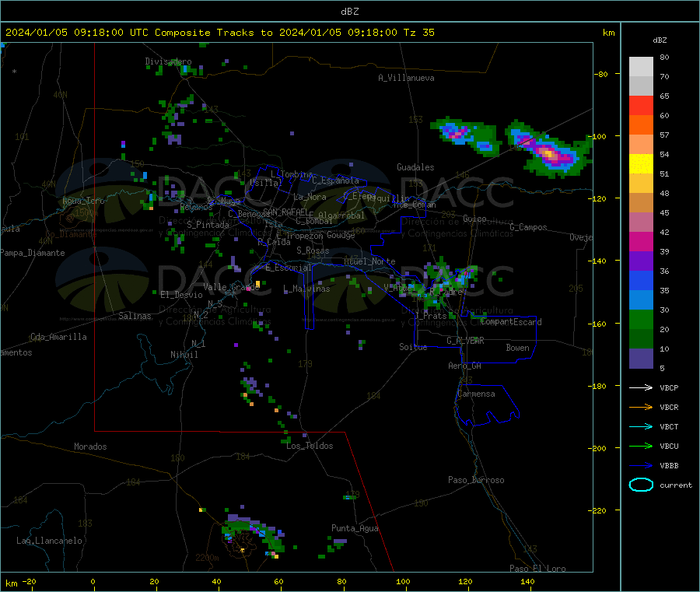Click the 'current' legend label
700x592 pixels.
676,485
